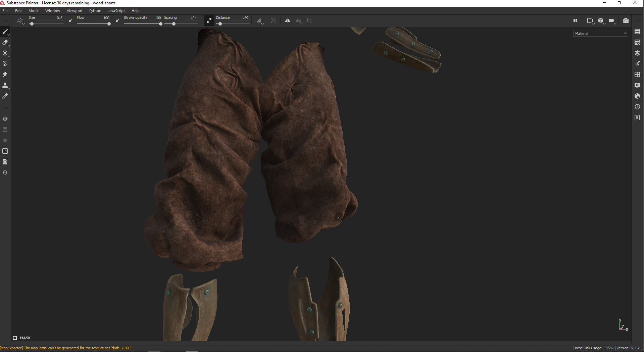Viewport: 644px width, 352px height.
Task: Open the Shader Settings sphere icon
Action: 637,96
